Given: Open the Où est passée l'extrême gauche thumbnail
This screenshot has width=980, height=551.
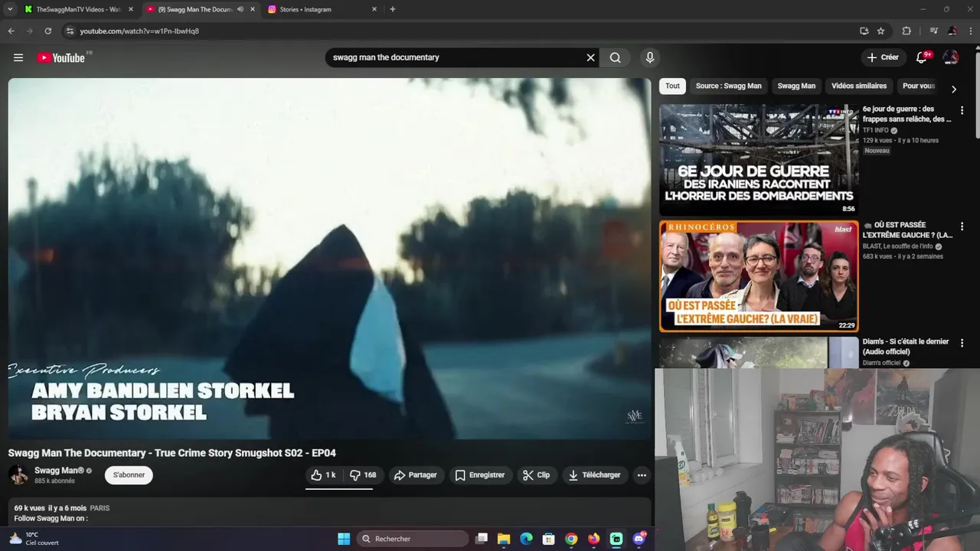Looking at the screenshot, I should pos(759,276).
